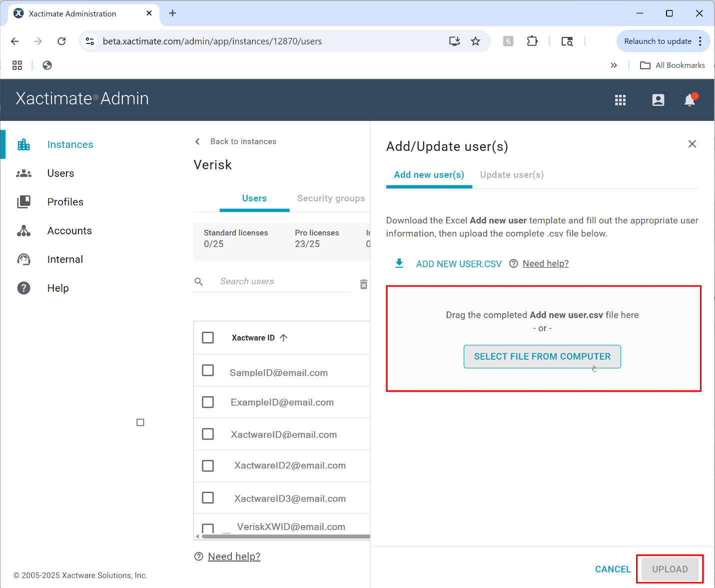
Task: Check the box for SampleID@email.com
Action: 208,370
